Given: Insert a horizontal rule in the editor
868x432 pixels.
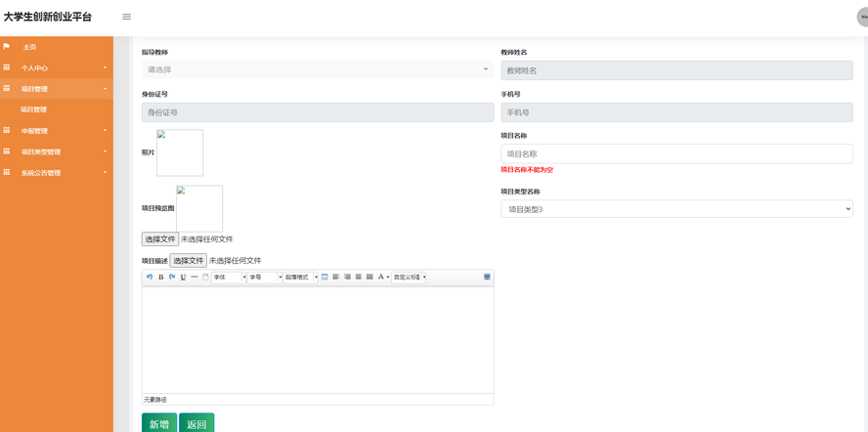Looking at the screenshot, I should pyautogui.click(x=195, y=277).
